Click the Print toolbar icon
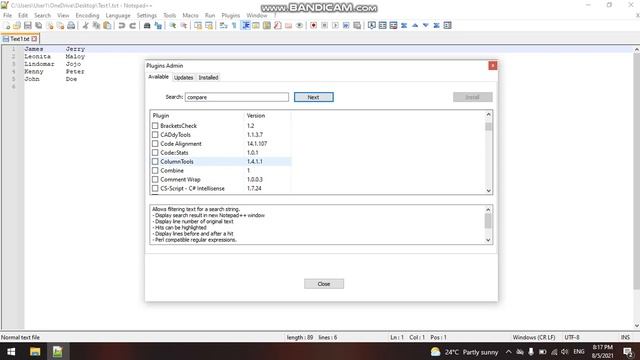The height and width of the screenshot is (360, 640). [x=71, y=25]
